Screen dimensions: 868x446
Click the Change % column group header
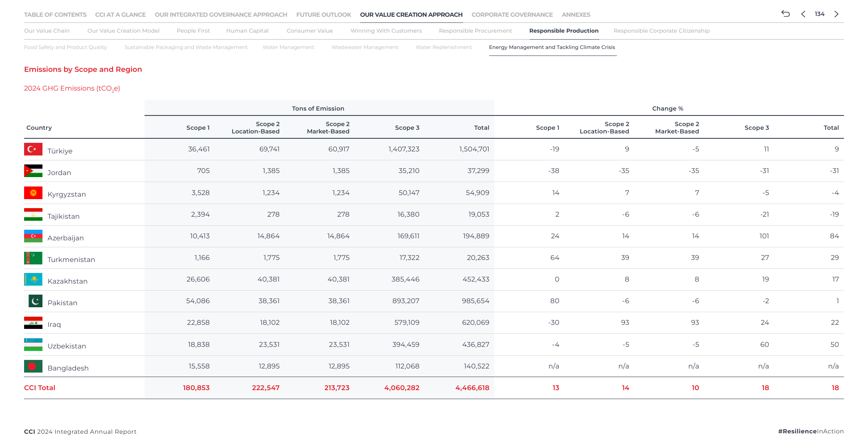tap(668, 109)
